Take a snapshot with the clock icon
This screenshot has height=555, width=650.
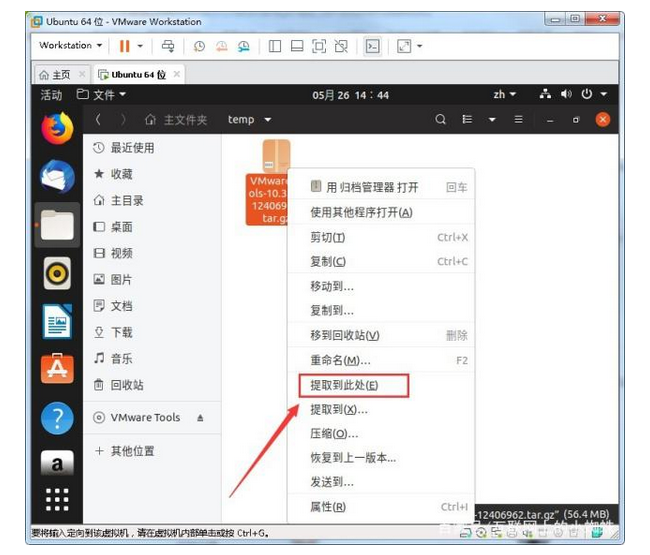(x=199, y=46)
